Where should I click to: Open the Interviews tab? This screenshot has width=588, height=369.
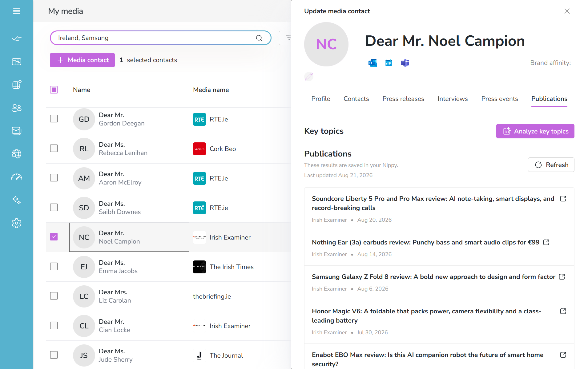453,99
